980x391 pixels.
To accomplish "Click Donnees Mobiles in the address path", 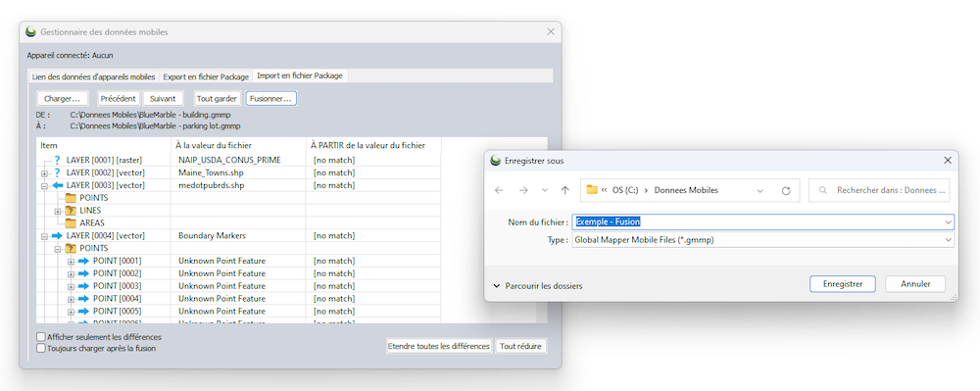I will 686,190.
